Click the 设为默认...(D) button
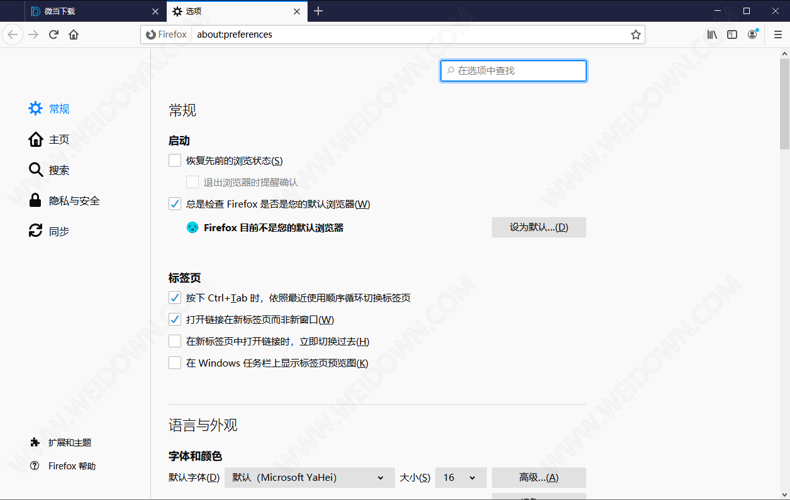This screenshot has height=500, width=790. (x=539, y=227)
